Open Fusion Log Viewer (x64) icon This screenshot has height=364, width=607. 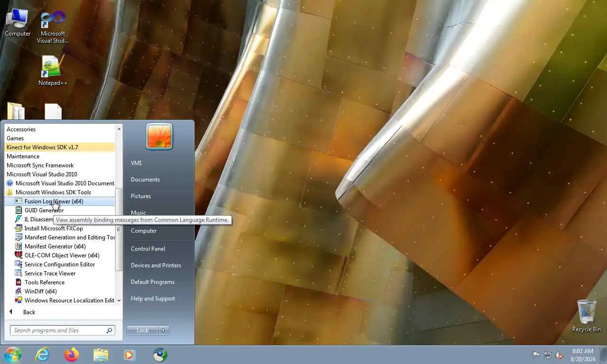click(x=18, y=201)
